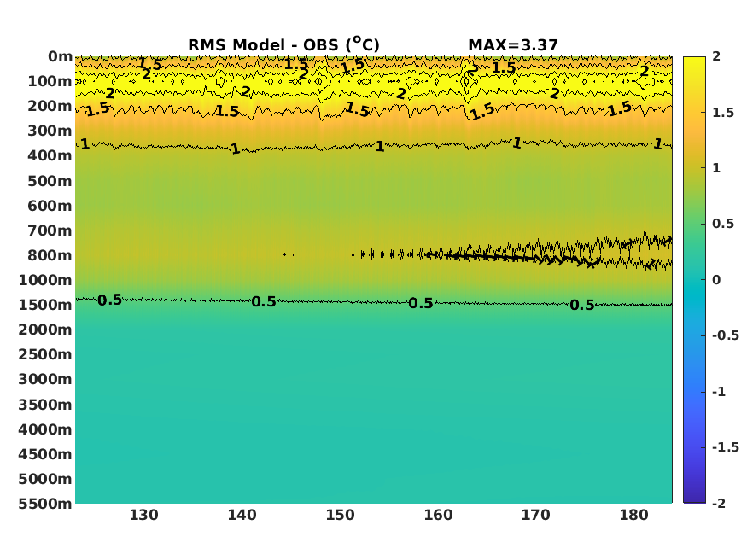This screenshot has width=747, height=560.
Task: Click the "200m" depth axis label
Action: point(50,106)
